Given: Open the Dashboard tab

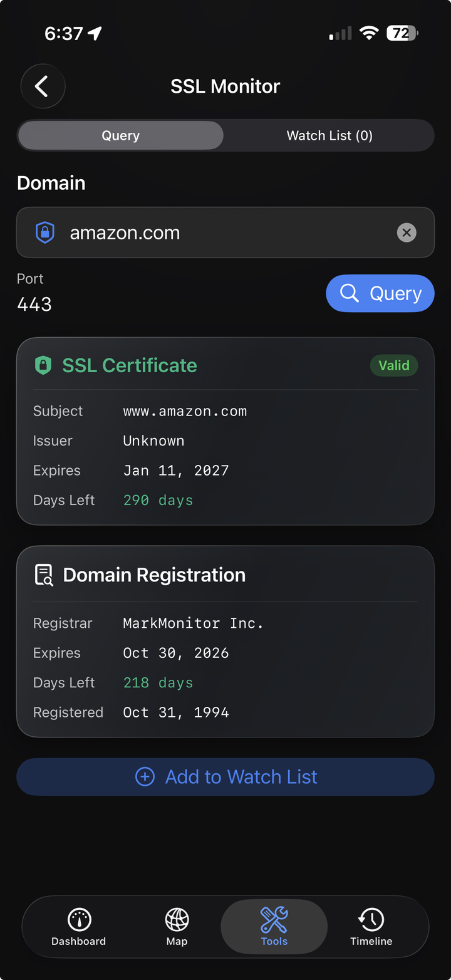Looking at the screenshot, I should [79, 927].
